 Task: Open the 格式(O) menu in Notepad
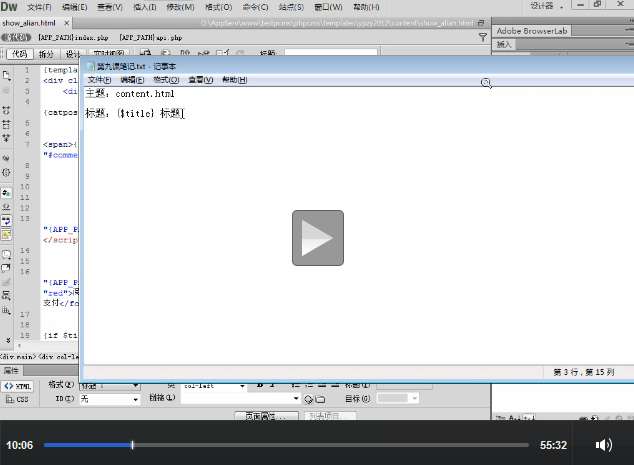pos(167,79)
